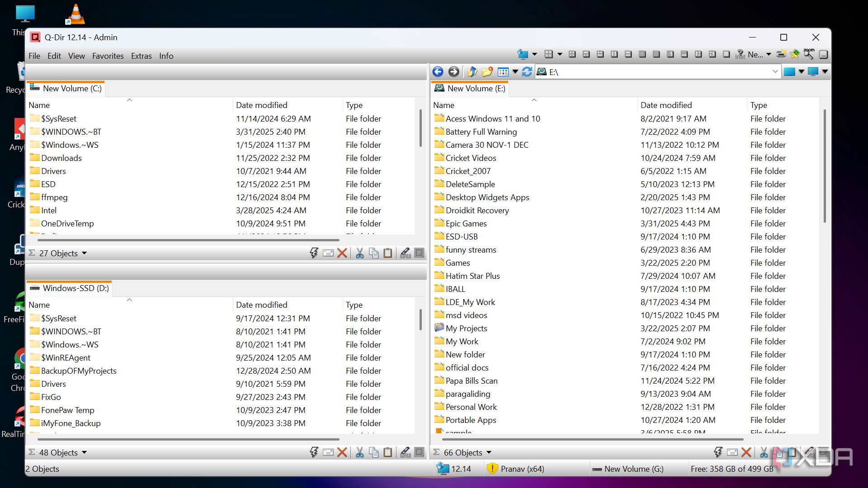
Task: Click the E: pane vertical scrollbar
Action: click(825, 167)
